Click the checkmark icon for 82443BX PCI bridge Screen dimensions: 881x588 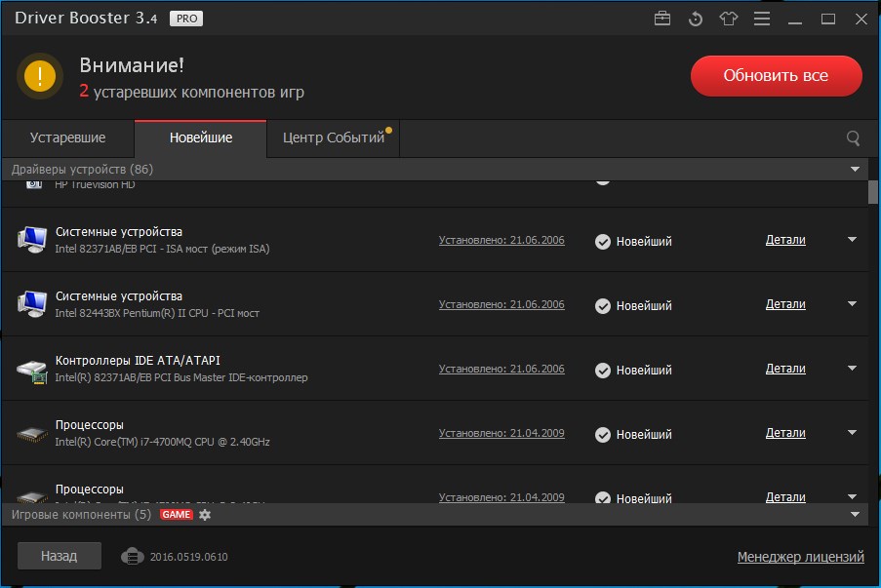point(603,306)
